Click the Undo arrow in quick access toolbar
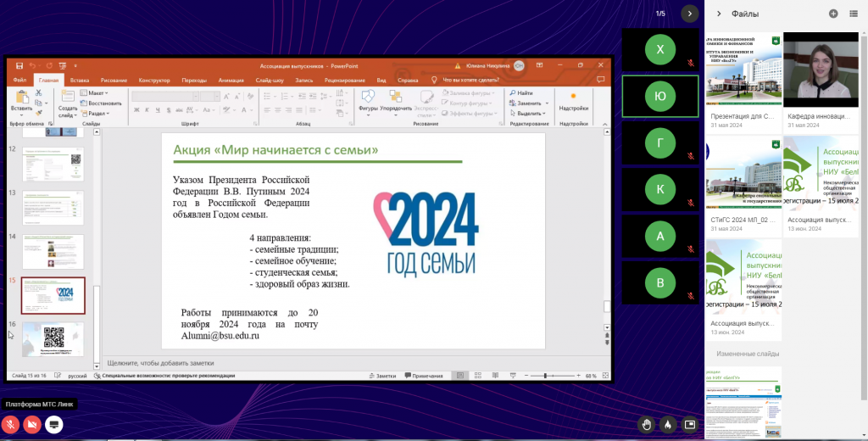Image resolution: width=868 pixels, height=441 pixels. 33,66
